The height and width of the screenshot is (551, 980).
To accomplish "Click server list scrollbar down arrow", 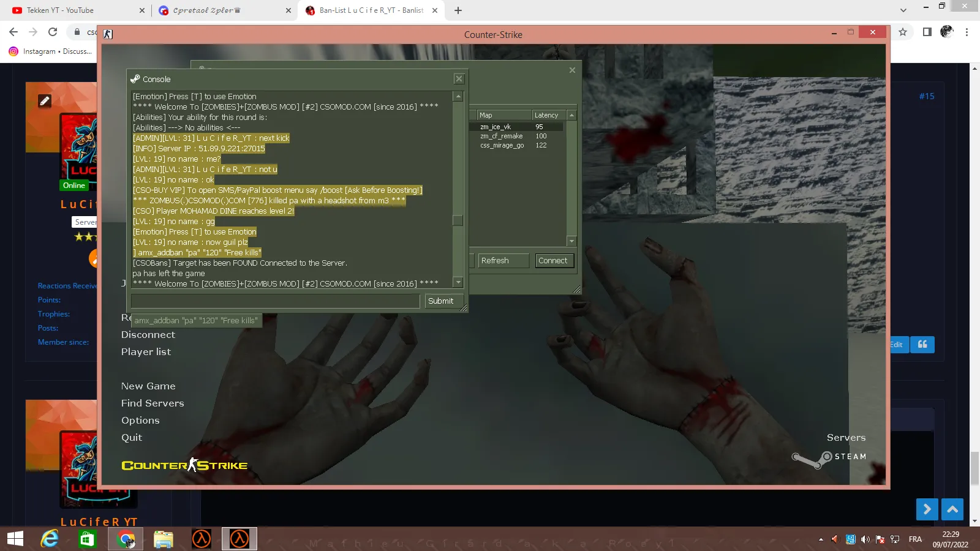I will [x=571, y=241].
